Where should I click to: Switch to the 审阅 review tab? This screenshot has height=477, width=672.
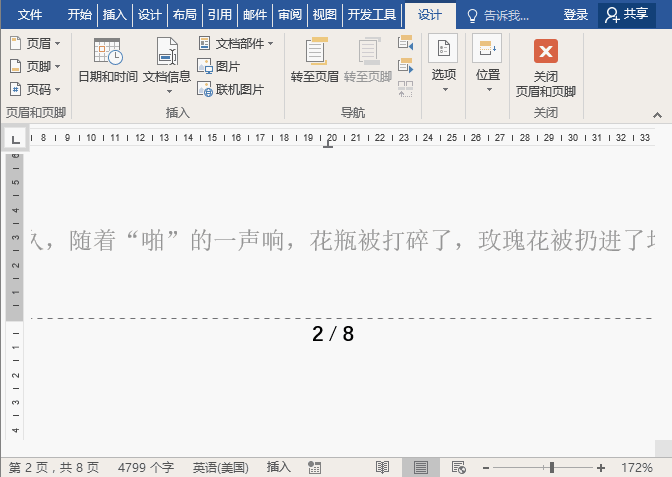tap(290, 15)
